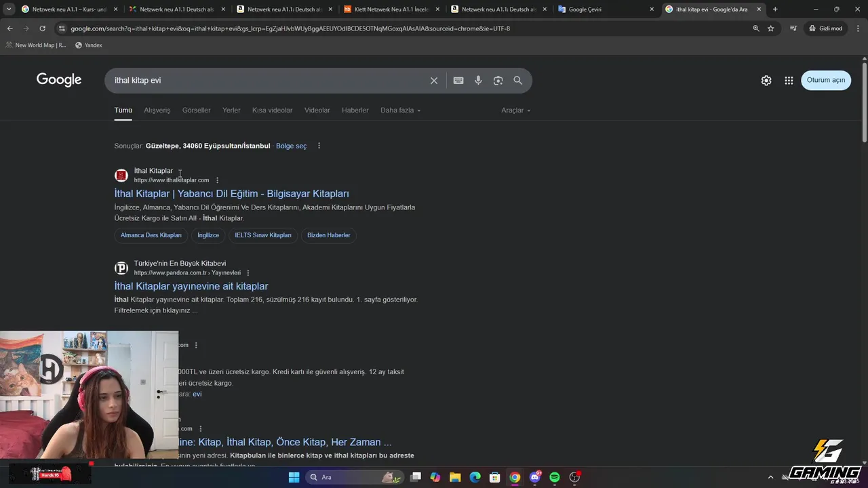Open the zoom indicator in address bar
This screenshot has width=868, height=488.
coord(756,28)
